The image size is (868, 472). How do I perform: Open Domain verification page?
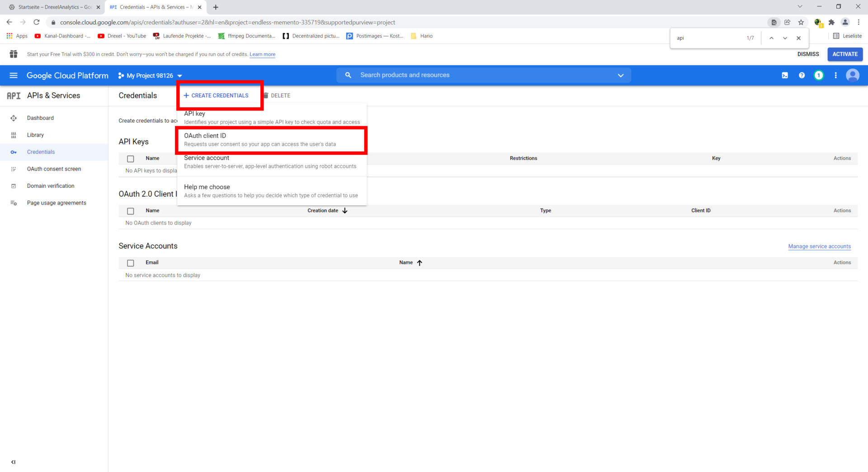click(x=51, y=186)
